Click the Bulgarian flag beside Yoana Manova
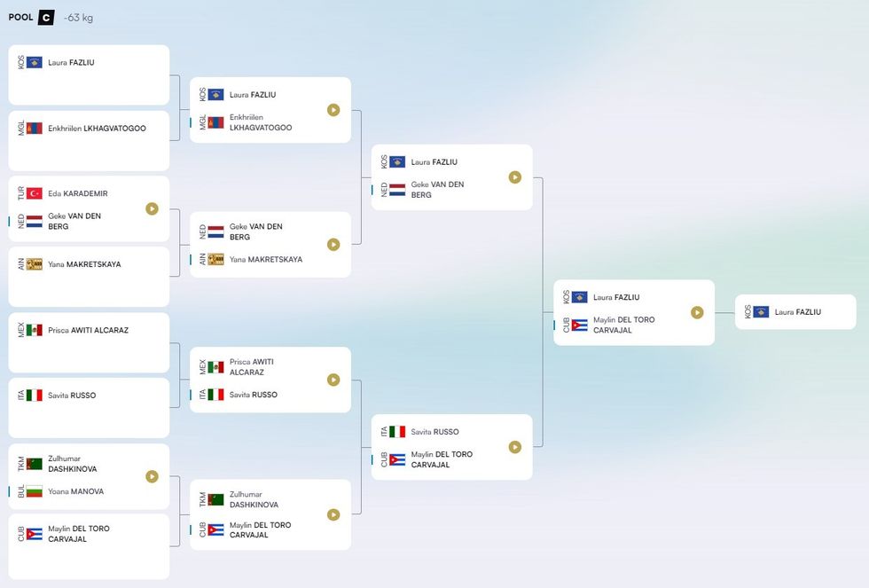This screenshot has height=588, width=869. click(x=35, y=491)
